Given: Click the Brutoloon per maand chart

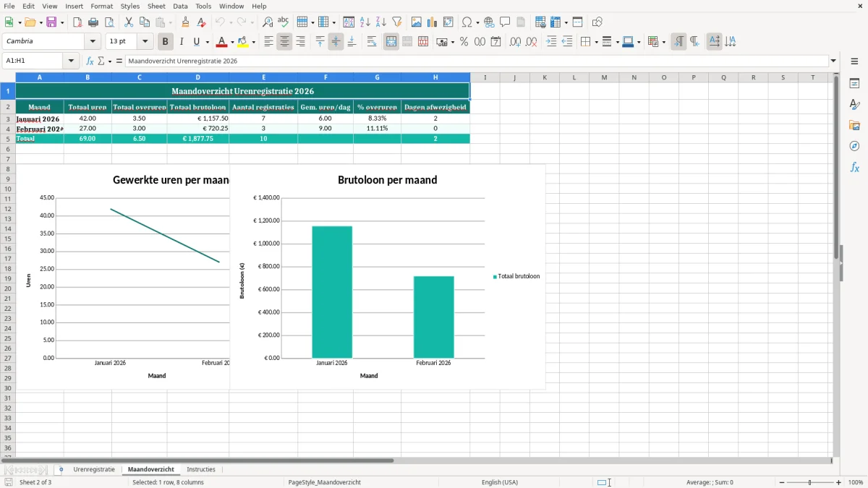Looking at the screenshot, I should click(388, 277).
